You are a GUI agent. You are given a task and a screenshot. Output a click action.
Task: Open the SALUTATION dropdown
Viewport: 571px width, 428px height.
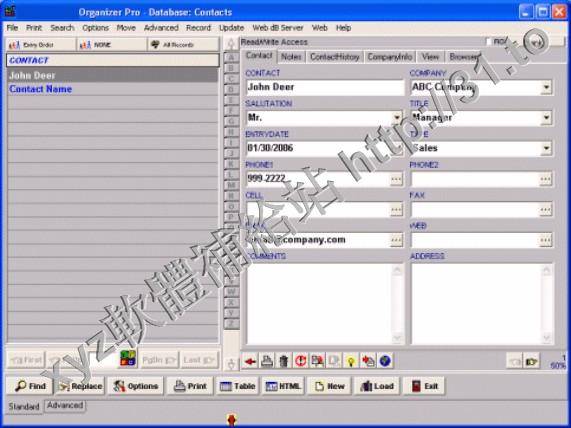coord(397,118)
